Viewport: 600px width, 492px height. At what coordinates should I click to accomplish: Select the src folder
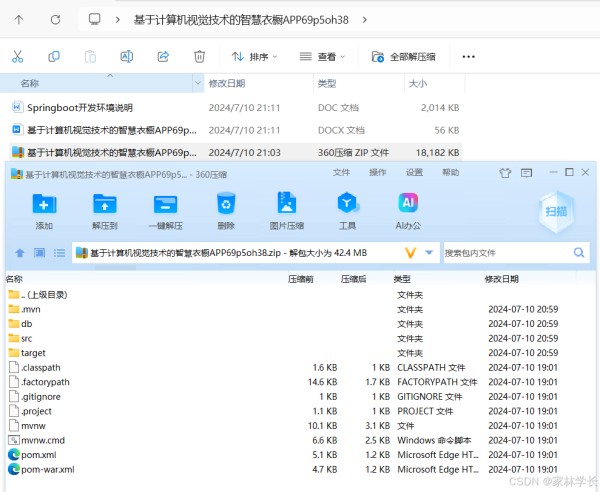20,338
